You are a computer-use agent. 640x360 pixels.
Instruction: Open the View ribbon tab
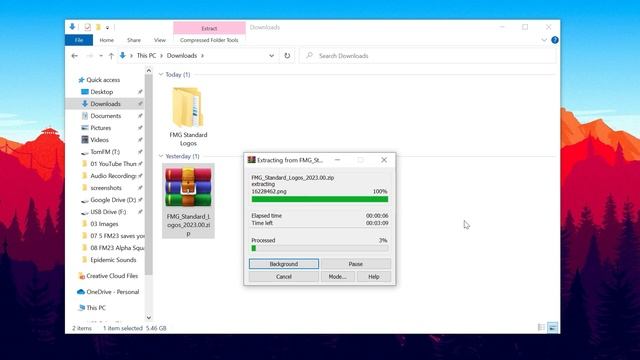160,40
